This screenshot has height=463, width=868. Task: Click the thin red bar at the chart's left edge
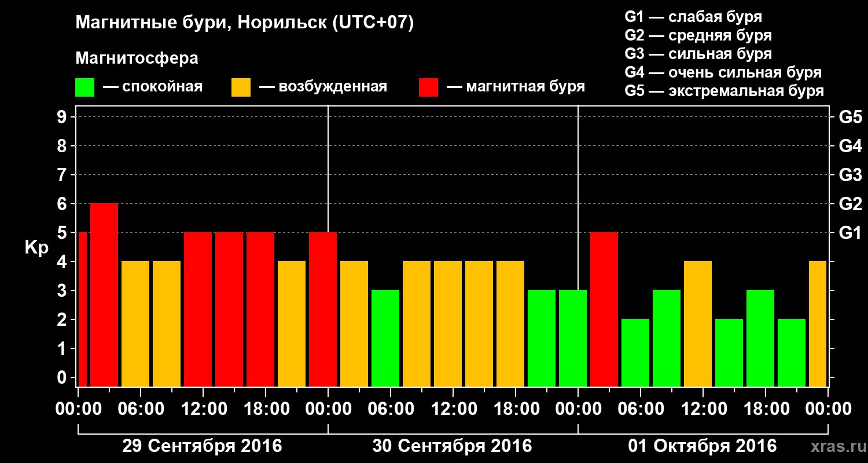[x=83, y=309]
